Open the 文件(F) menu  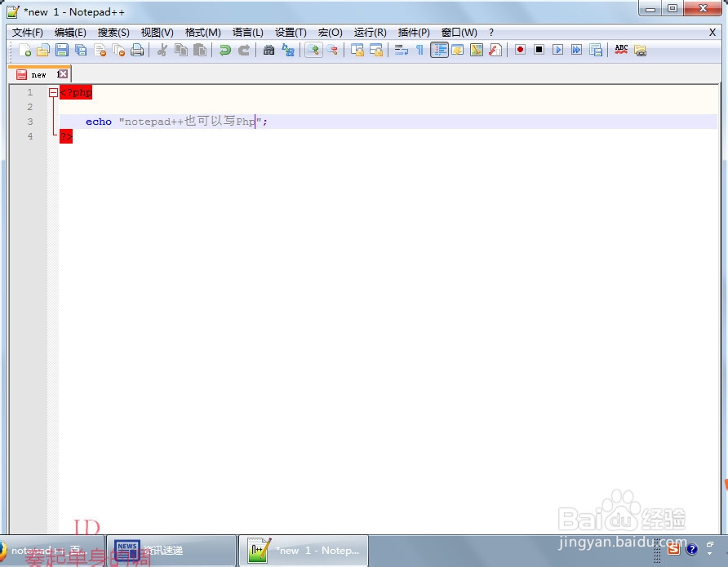click(x=28, y=33)
